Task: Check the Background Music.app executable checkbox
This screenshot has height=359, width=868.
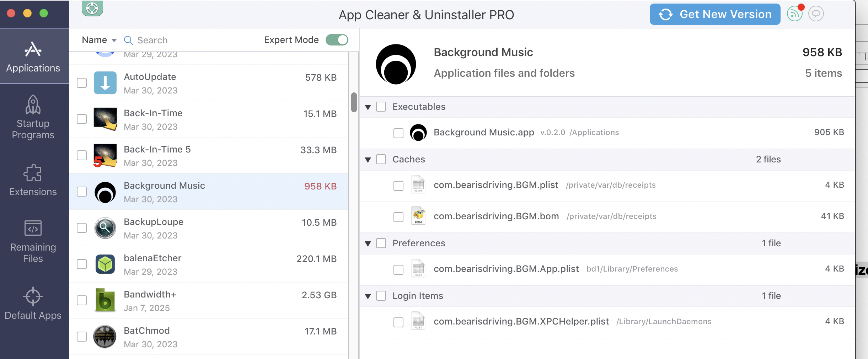Action: (398, 133)
